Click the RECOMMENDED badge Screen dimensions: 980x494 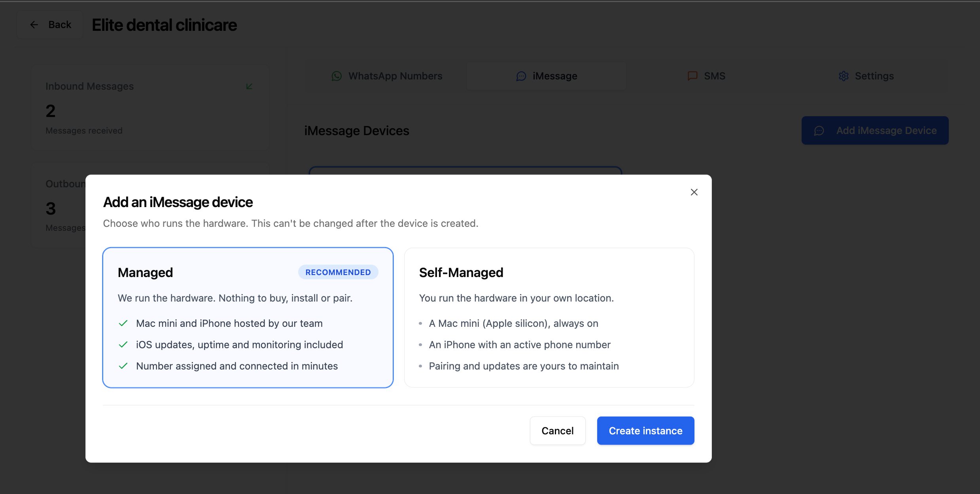(x=338, y=272)
